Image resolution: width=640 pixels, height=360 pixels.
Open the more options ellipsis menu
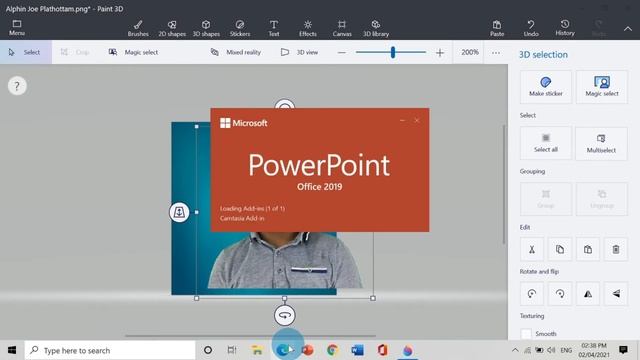click(496, 53)
